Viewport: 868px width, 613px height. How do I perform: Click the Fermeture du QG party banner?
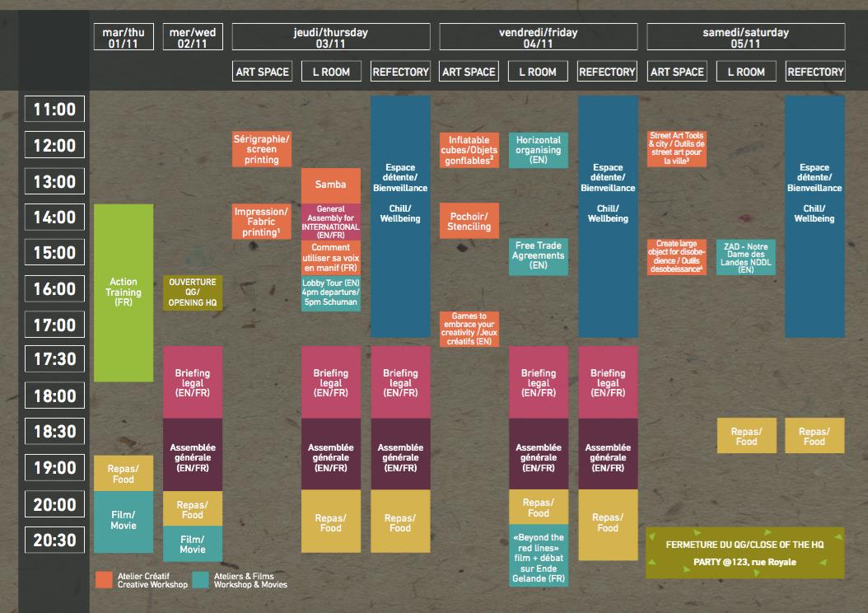pyautogui.click(x=745, y=553)
